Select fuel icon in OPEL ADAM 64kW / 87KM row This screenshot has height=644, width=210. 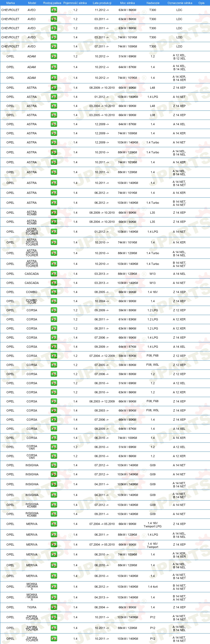54,67
